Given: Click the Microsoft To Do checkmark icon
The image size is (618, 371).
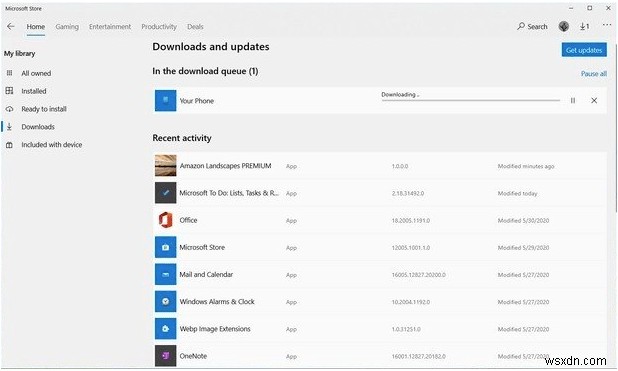Looking at the screenshot, I should (166, 193).
